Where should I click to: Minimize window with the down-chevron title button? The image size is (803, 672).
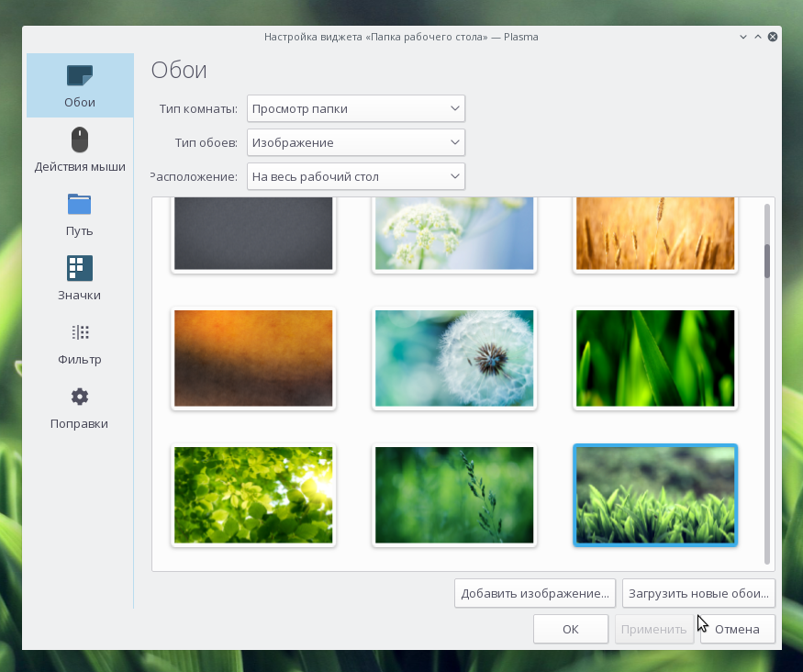click(743, 37)
